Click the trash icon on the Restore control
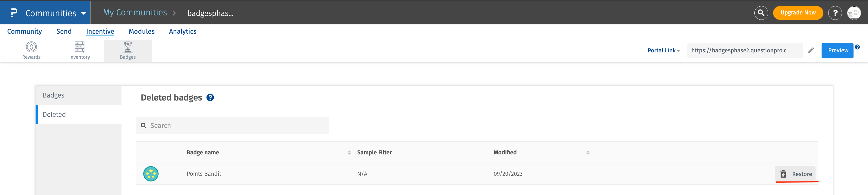 783,174
